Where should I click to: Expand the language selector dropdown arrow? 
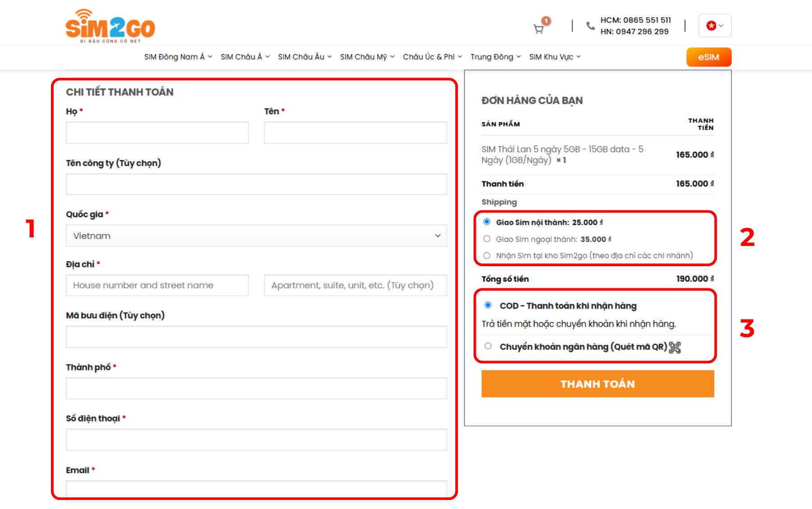pos(721,26)
